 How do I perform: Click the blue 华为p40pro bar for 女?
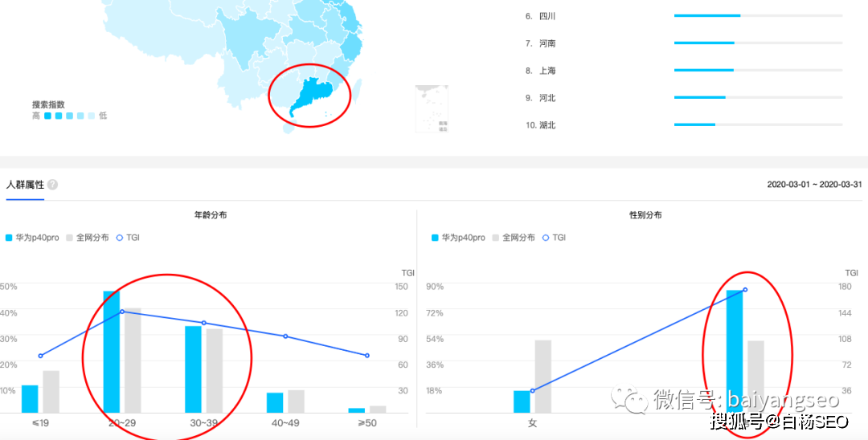tap(522, 401)
